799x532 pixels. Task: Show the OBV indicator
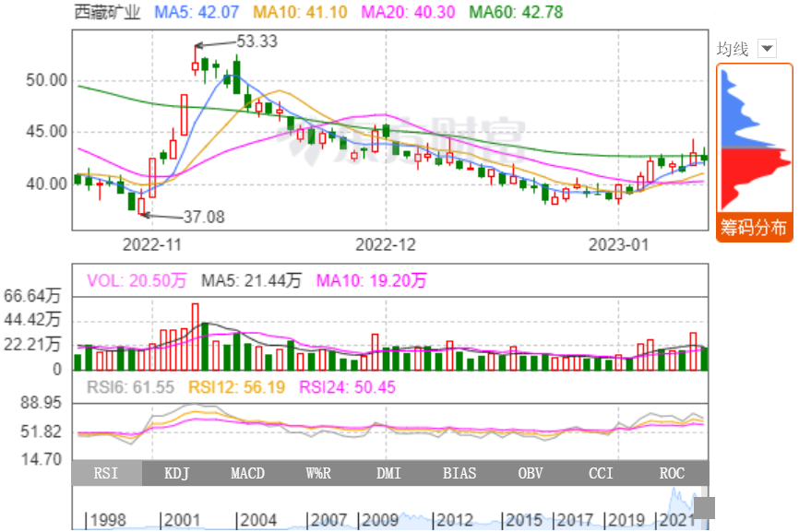tap(531, 473)
